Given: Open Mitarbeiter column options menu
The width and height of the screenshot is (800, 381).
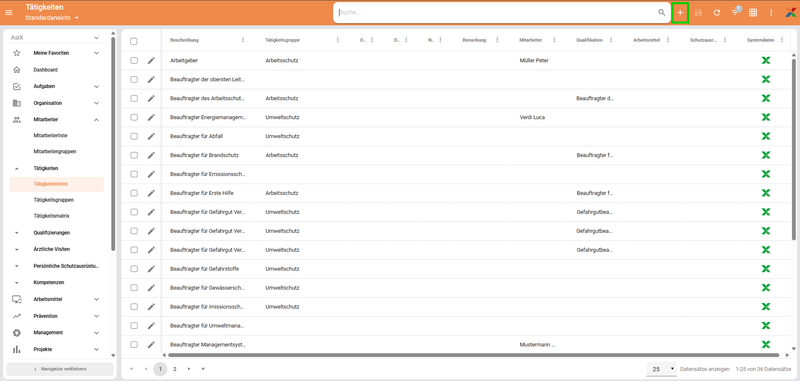Looking at the screenshot, I should 554,40.
